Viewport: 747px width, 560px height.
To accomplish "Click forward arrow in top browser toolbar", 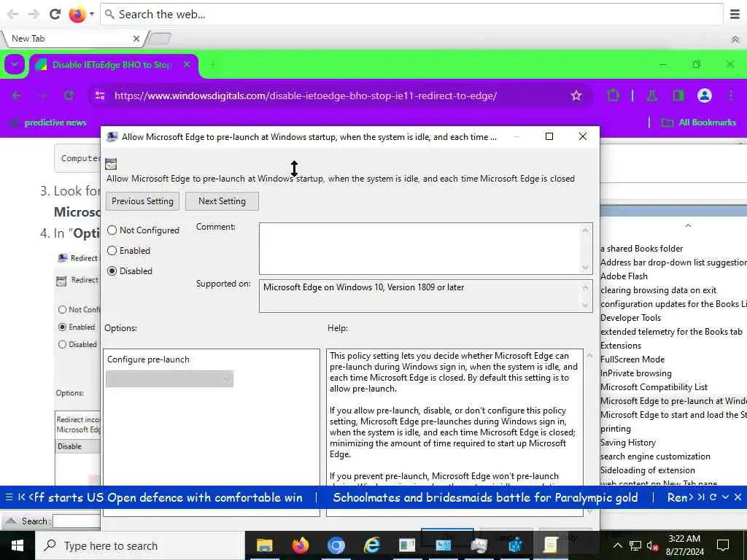I will click(34, 15).
